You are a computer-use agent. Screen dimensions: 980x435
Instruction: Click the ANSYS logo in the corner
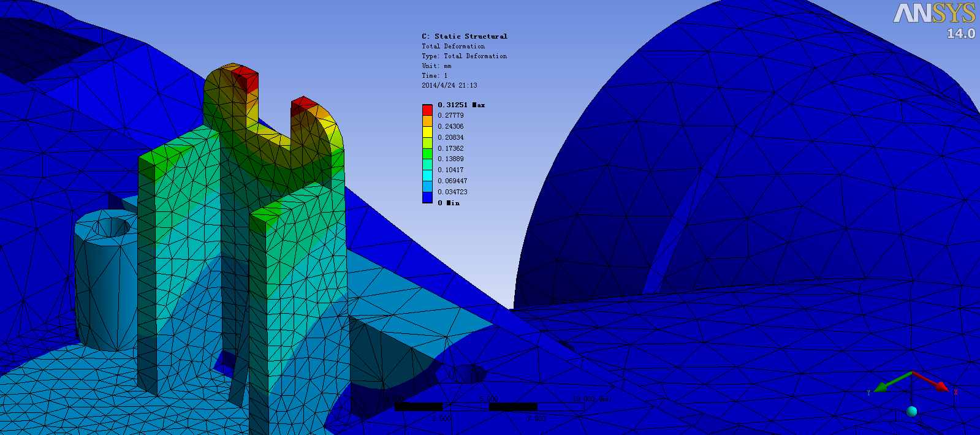pos(933,13)
